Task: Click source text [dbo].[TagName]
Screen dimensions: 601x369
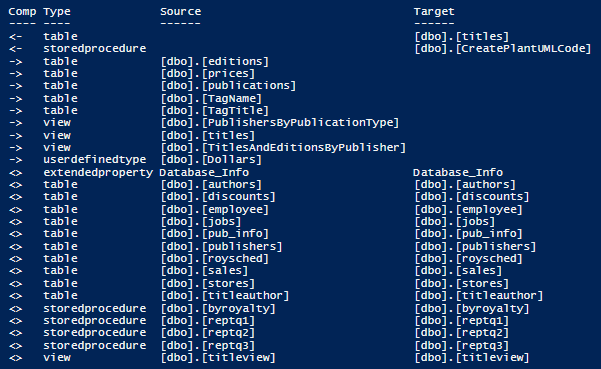Action: click(211, 99)
